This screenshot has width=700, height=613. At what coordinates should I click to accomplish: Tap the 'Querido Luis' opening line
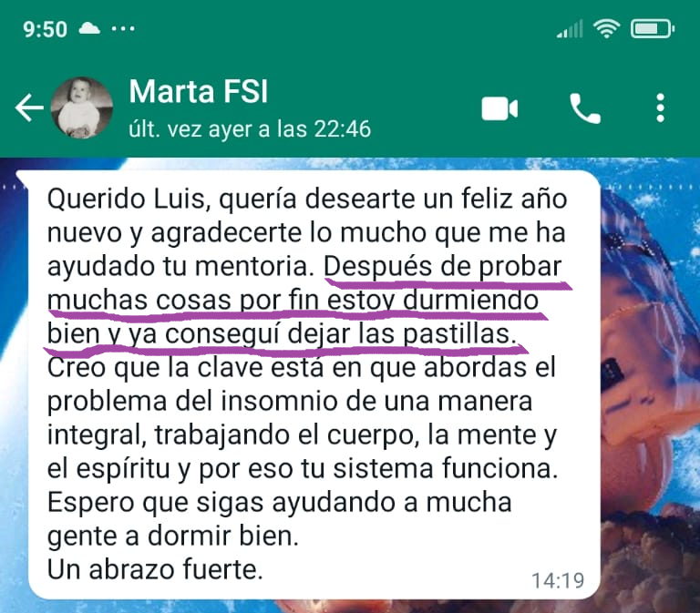[307, 199]
